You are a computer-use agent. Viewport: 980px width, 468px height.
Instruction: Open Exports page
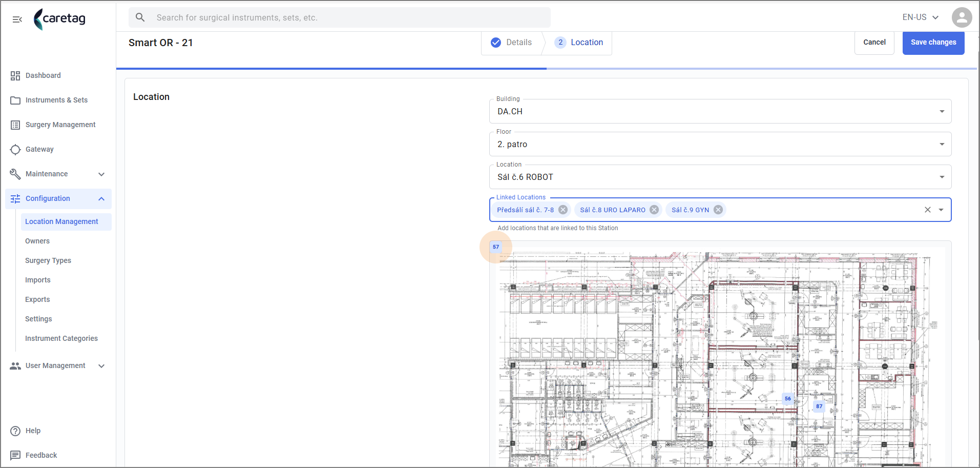(37, 300)
